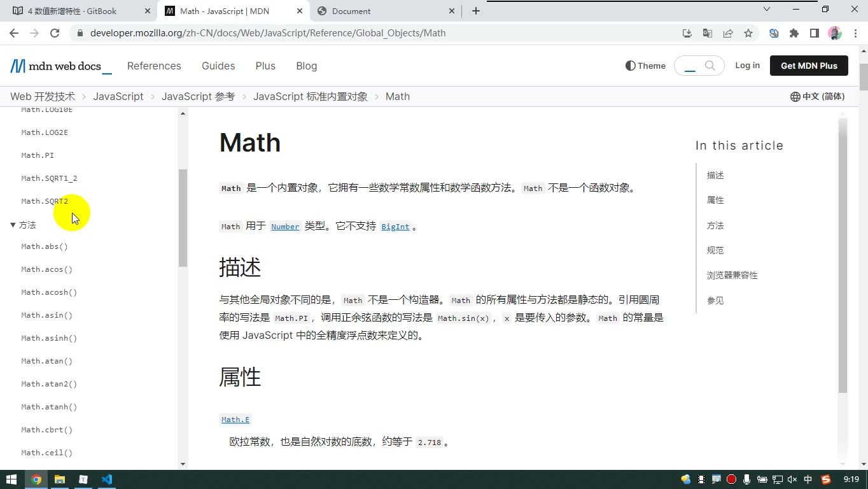Jump to 浏览器兼容性 in the article outline
Image resolution: width=868 pixels, height=489 pixels.
tap(732, 276)
